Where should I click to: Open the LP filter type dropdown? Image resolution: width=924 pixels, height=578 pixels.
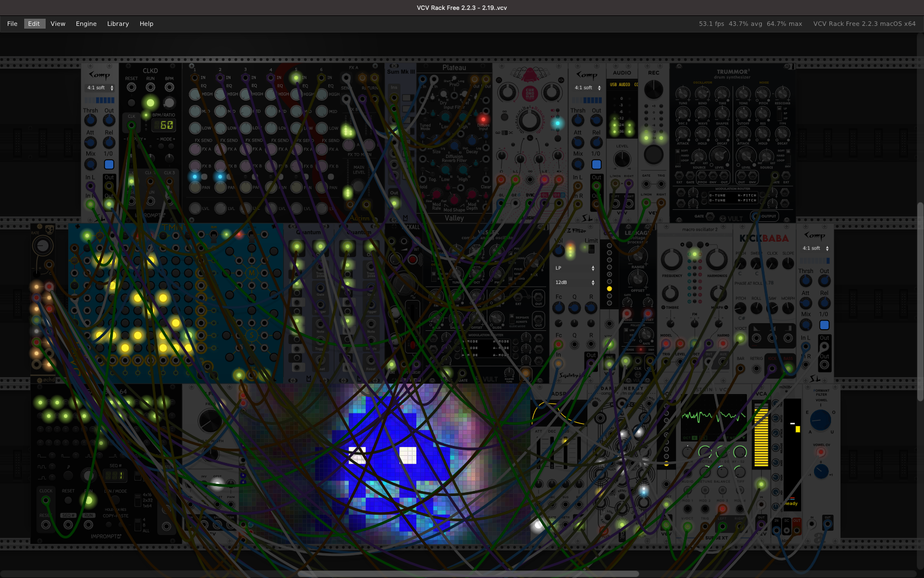click(x=575, y=268)
